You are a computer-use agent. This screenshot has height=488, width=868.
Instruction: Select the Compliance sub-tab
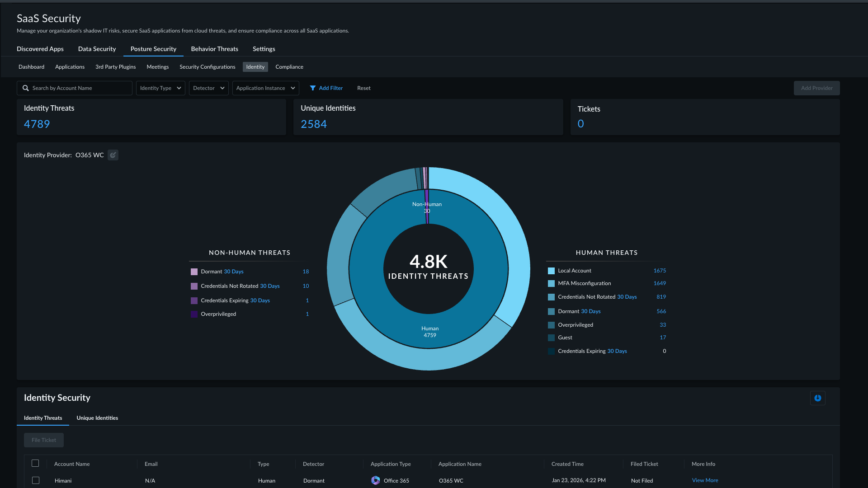pyautogui.click(x=289, y=67)
